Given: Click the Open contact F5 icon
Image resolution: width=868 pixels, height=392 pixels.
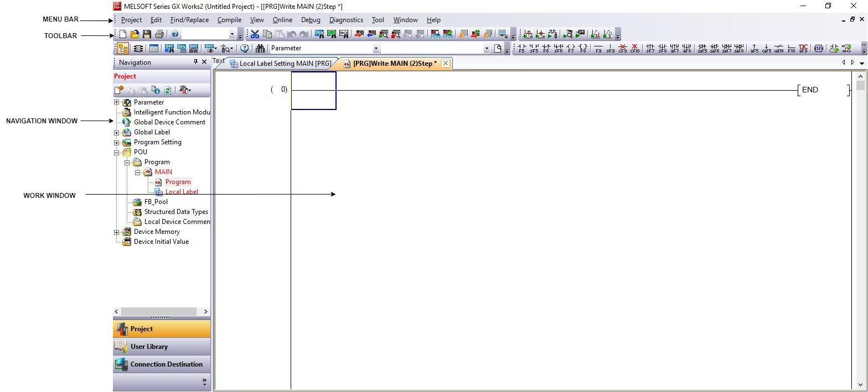Looking at the screenshot, I should (521, 49).
